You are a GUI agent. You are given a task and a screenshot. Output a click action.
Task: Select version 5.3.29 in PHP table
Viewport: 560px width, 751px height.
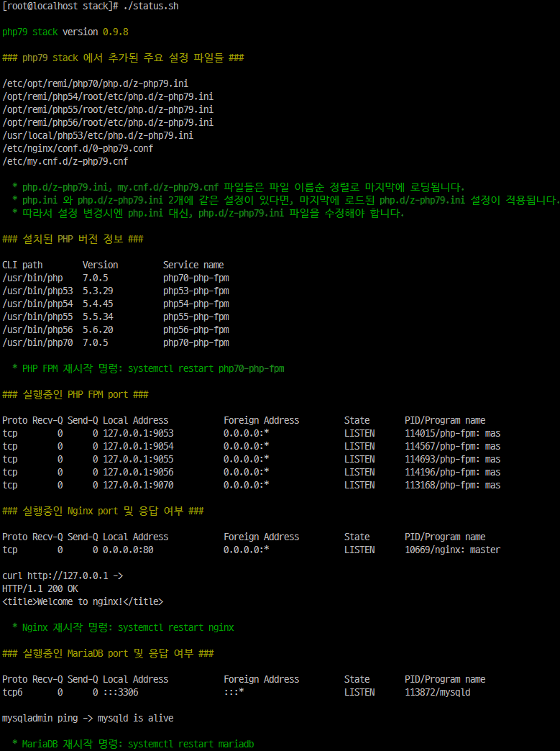[98, 291]
